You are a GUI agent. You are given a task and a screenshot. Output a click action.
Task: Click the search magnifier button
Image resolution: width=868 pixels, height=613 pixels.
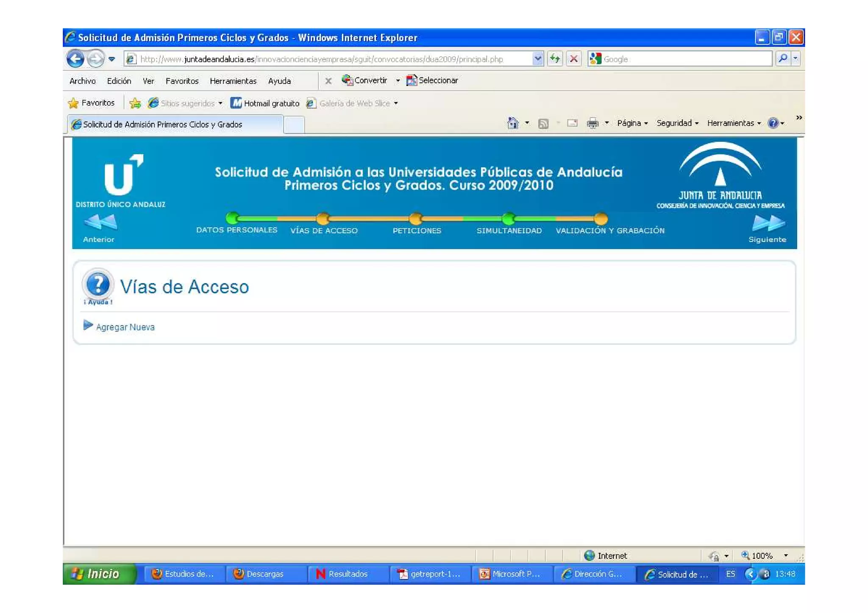[x=782, y=58]
